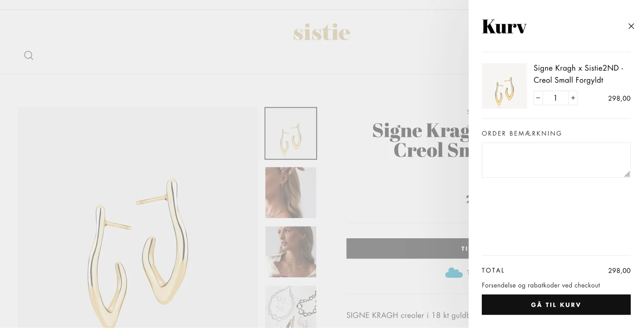Click the blue cloud icon
Image resolution: width=644 pixels, height=328 pixels.
click(x=454, y=273)
